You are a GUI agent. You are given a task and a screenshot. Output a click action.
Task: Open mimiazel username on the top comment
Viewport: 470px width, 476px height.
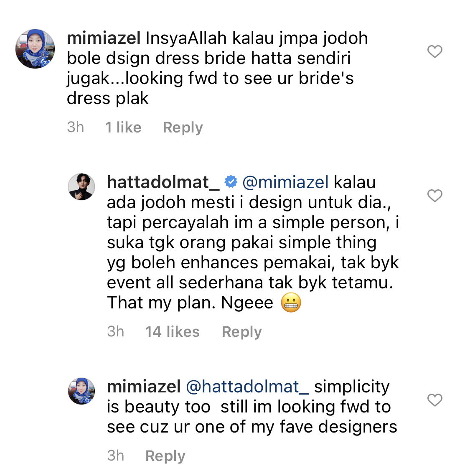point(104,38)
